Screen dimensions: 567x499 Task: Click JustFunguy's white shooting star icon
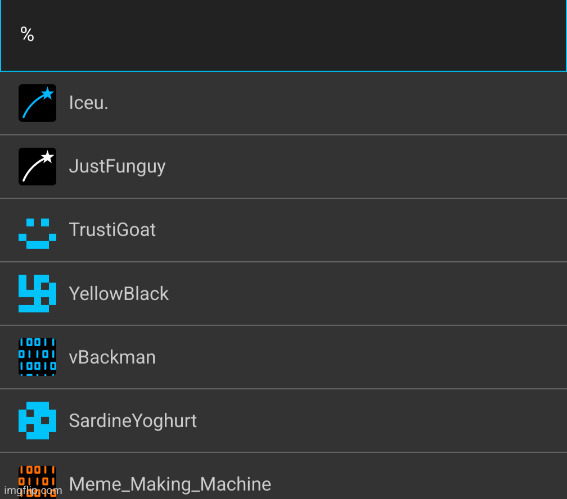(x=37, y=166)
